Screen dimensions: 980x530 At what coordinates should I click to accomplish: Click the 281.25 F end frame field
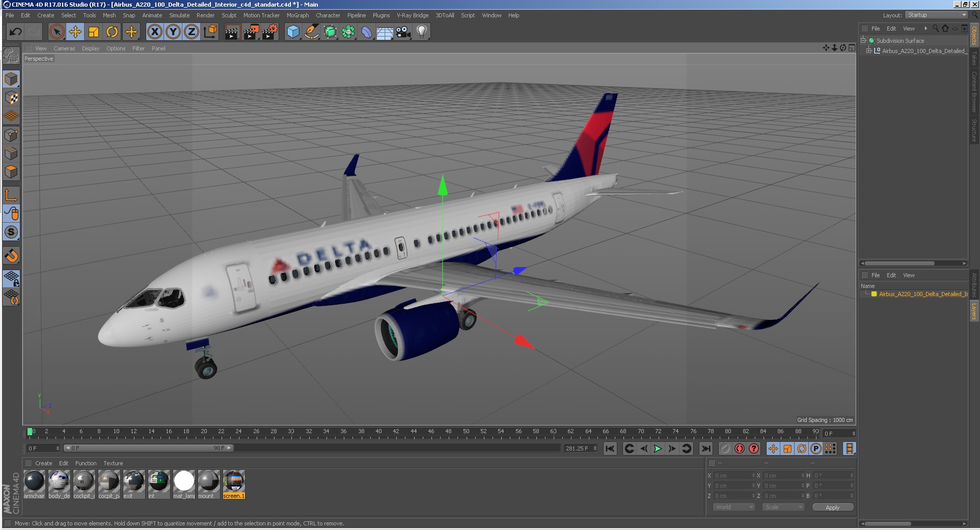coord(580,448)
